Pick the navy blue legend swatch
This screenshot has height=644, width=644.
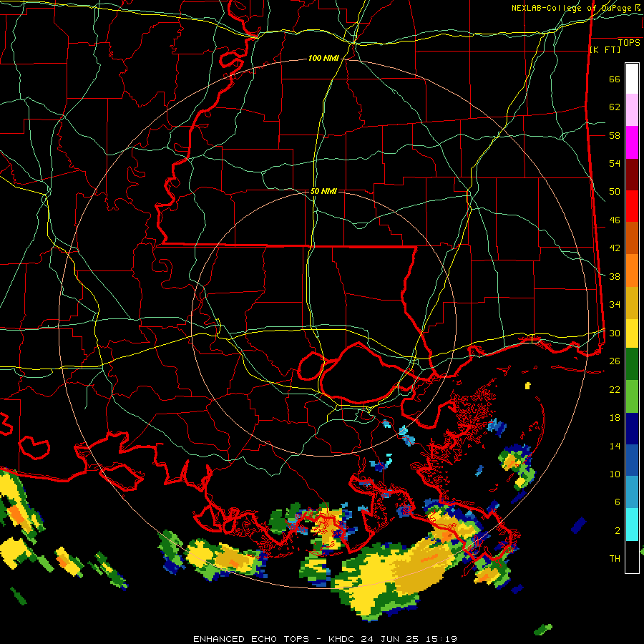pos(632,429)
